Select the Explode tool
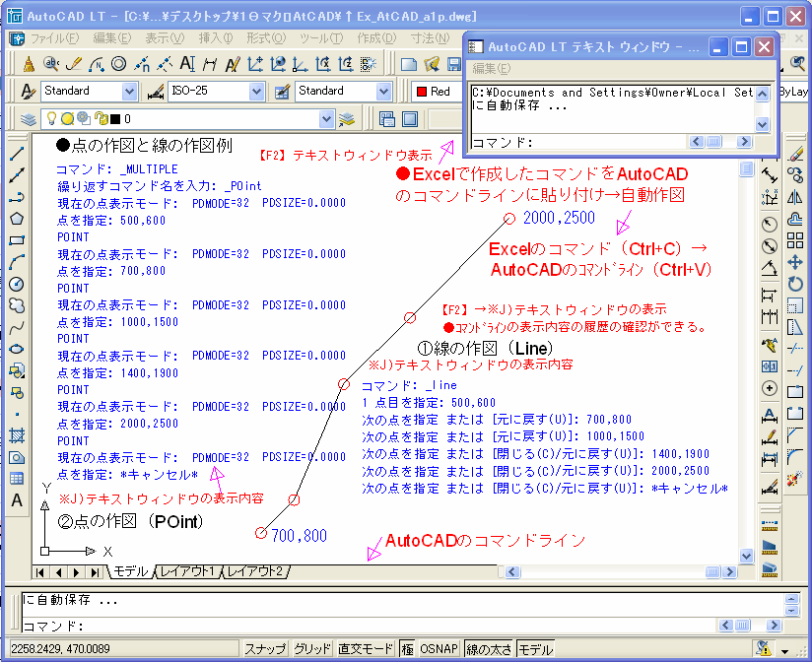812x662 pixels. click(795, 480)
